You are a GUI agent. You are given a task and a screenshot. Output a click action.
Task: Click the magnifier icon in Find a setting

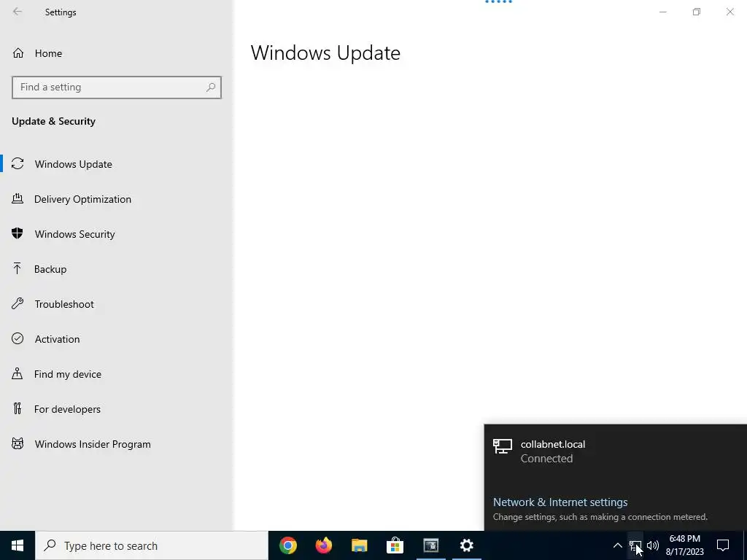point(211,87)
